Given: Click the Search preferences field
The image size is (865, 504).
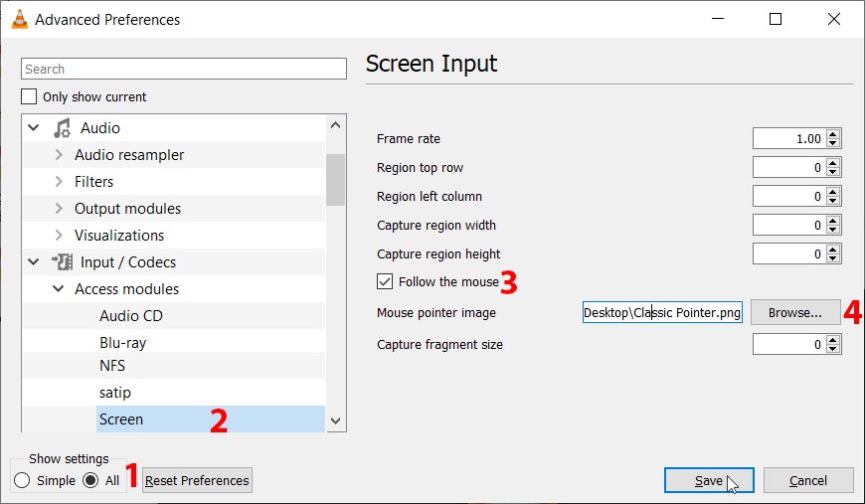Looking at the screenshot, I should coord(184,69).
